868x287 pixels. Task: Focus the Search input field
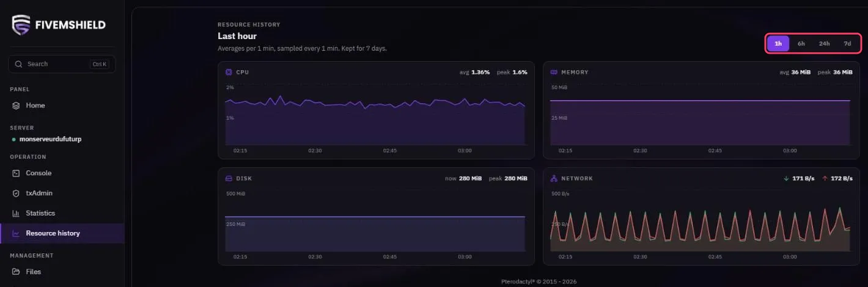pyautogui.click(x=62, y=64)
